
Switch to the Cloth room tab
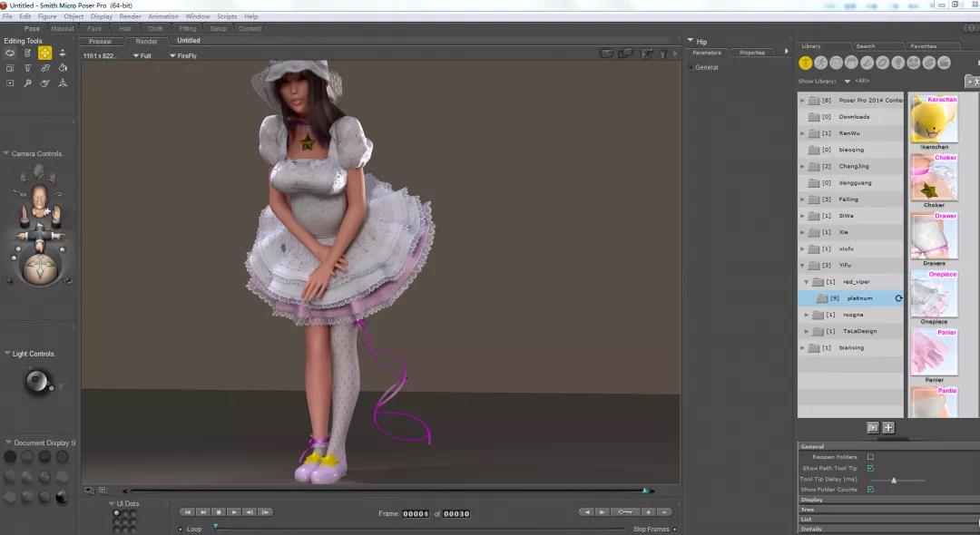(155, 29)
